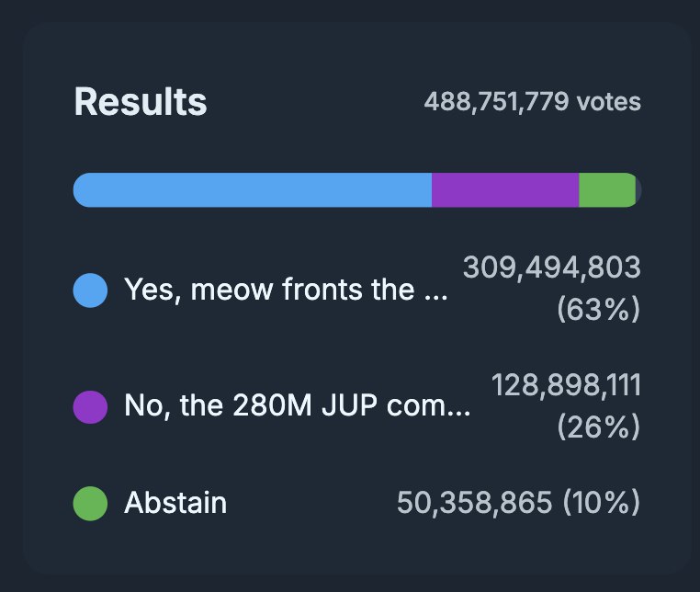This screenshot has height=592, width=700.
Task: Select the green segment of the results bar
Action: [x=607, y=190]
